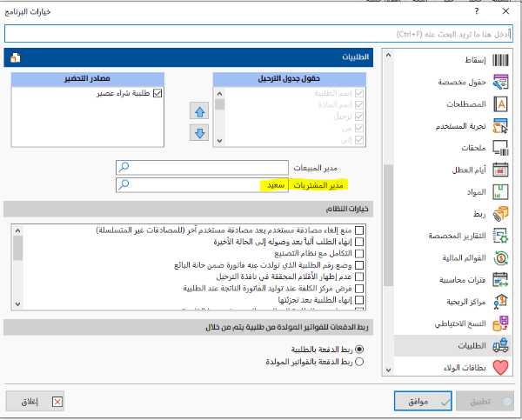Screen dimensions: 522x420
Task: Open the إسقاط barcode category icon
Action: 500,60
